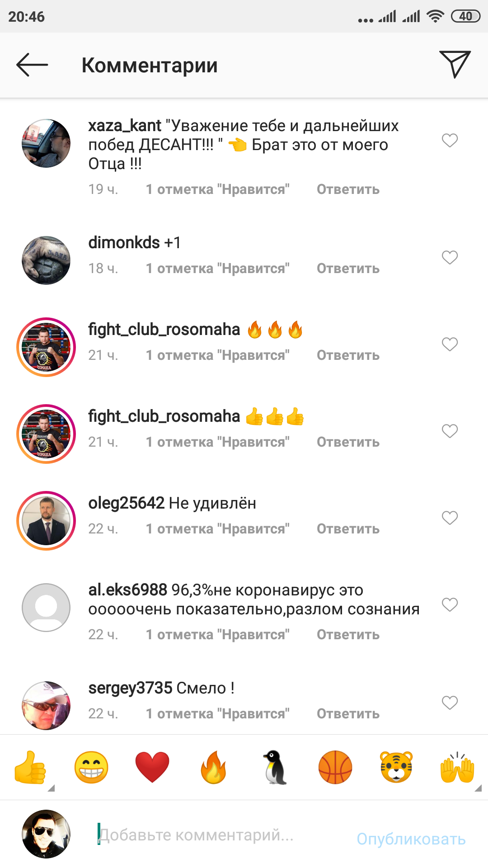Screen dimensions: 488x868
Task: Insert the red heart emoji
Action: tap(152, 767)
